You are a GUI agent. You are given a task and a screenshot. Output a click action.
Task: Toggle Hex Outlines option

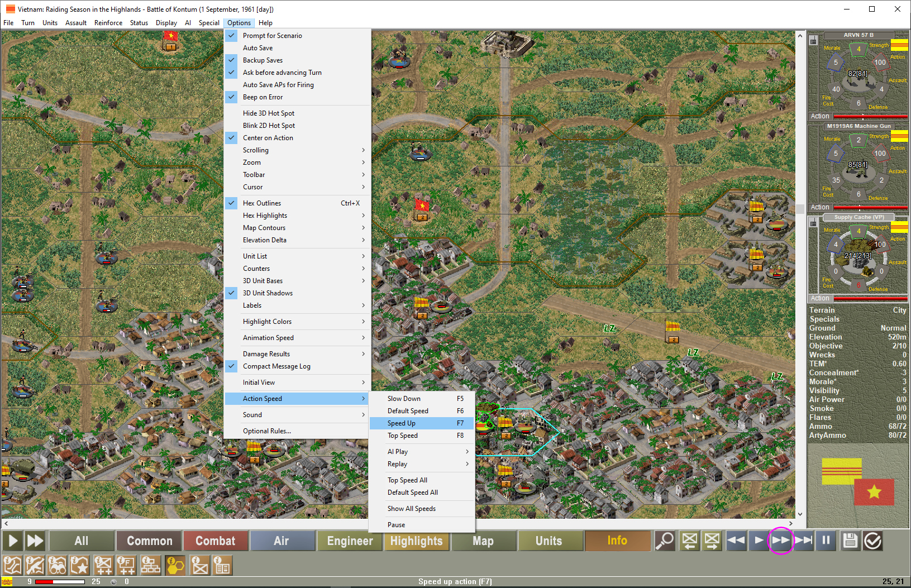coord(297,203)
